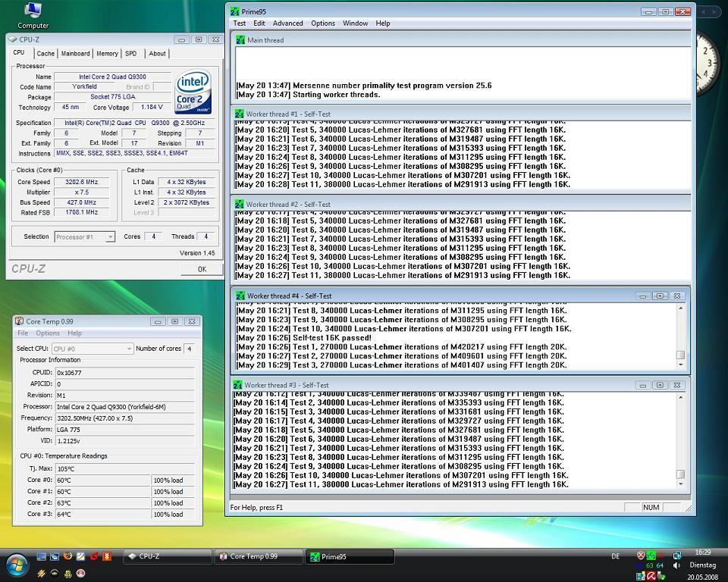Click the OK button in CPU-Z

202,269
